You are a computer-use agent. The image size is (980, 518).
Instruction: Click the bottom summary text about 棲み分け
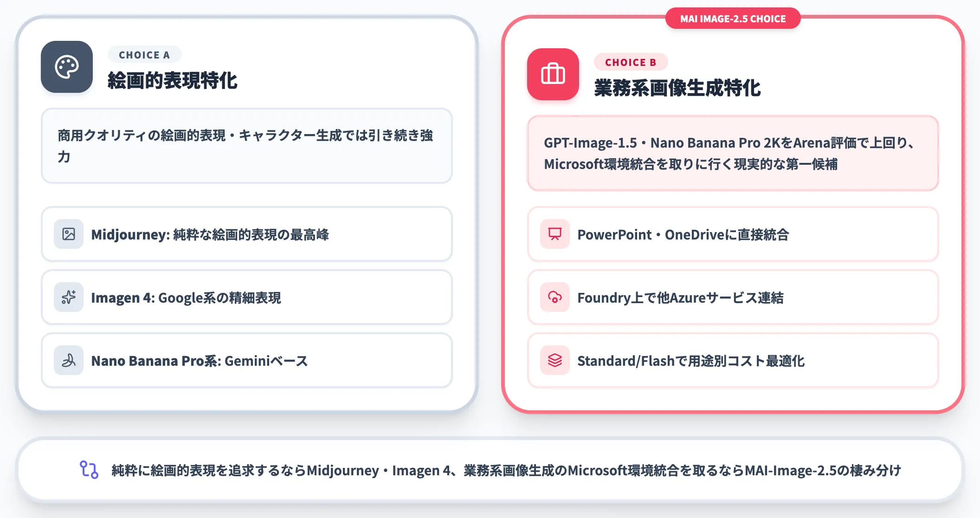[506, 470]
